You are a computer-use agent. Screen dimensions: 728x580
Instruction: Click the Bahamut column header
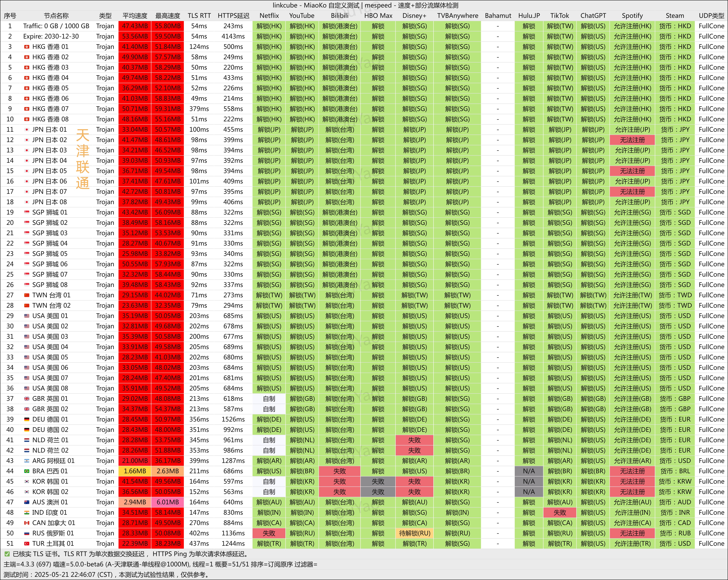click(498, 16)
